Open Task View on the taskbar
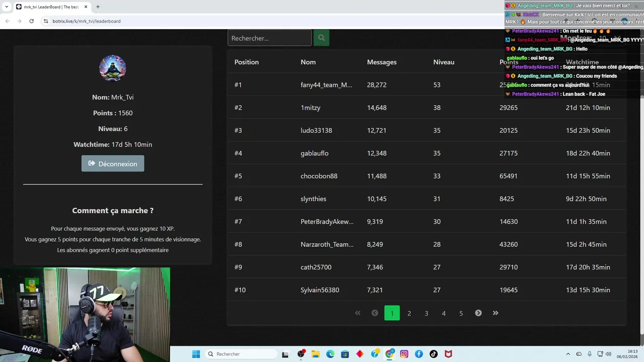Viewport: 644px width, 362px height. point(285,354)
